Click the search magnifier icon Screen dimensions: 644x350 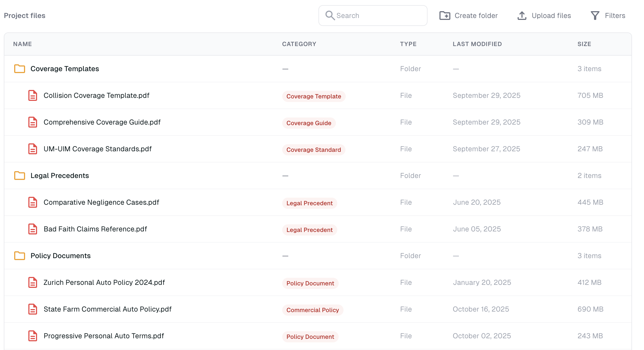330,16
